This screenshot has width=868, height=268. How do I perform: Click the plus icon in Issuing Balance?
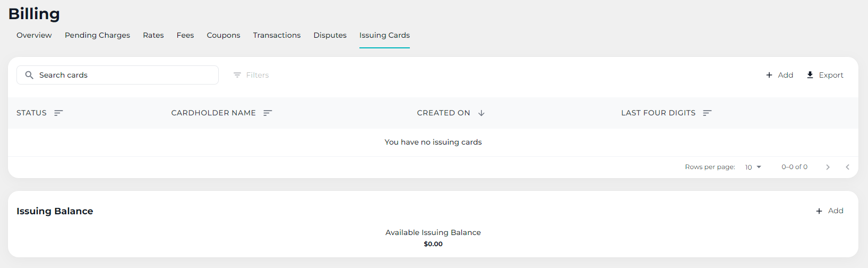pyautogui.click(x=819, y=211)
